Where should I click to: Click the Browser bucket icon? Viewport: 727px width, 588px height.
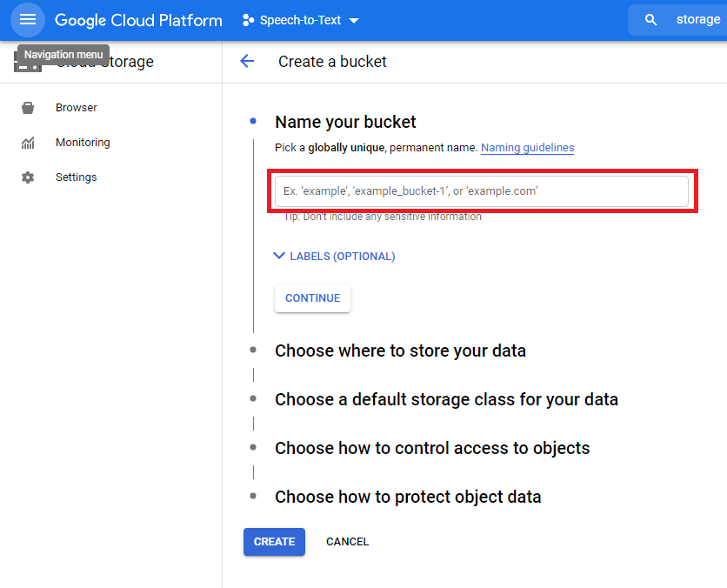click(x=28, y=108)
